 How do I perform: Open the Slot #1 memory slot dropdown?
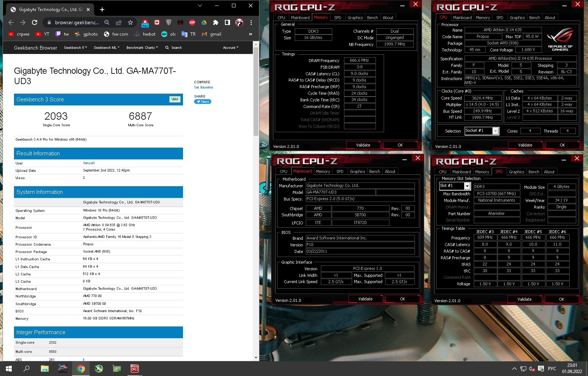click(x=455, y=186)
